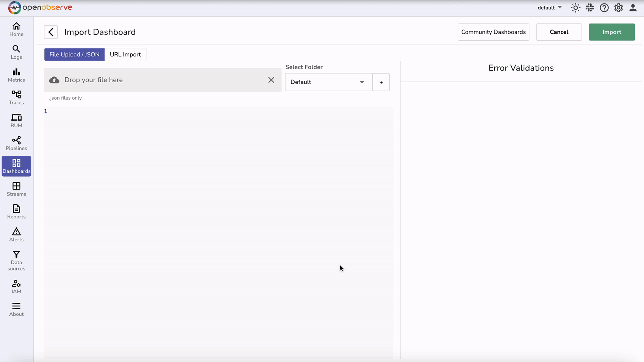
Task: Click the JSON editor text area
Action: (219, 227)
